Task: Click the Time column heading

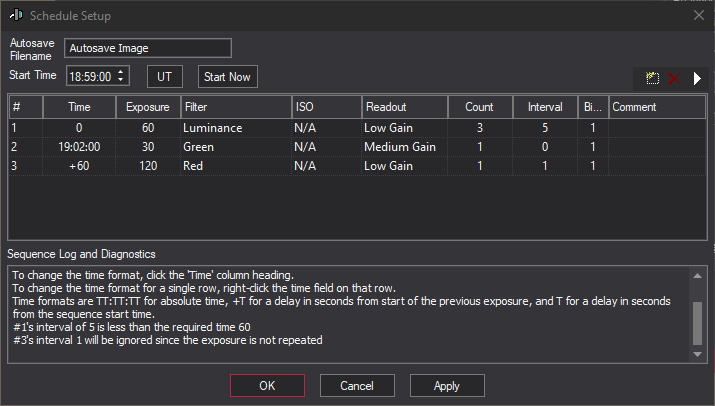Action: click(x=79, y=107)
